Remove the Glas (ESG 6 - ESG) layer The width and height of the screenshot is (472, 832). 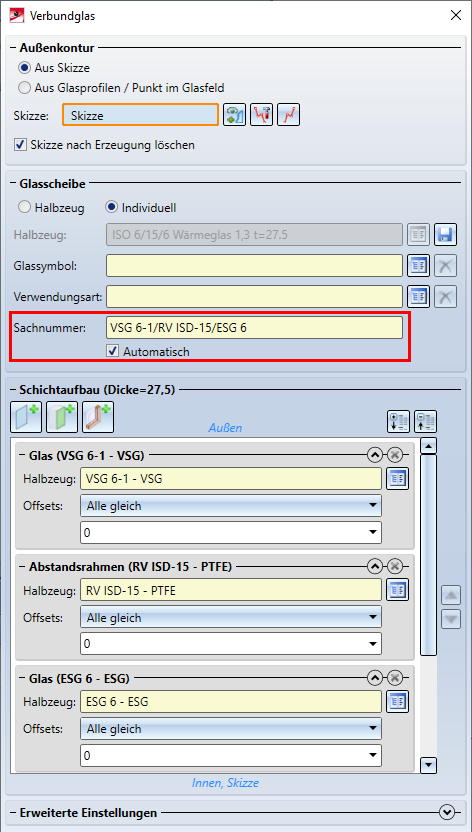(x=394, y=678)
